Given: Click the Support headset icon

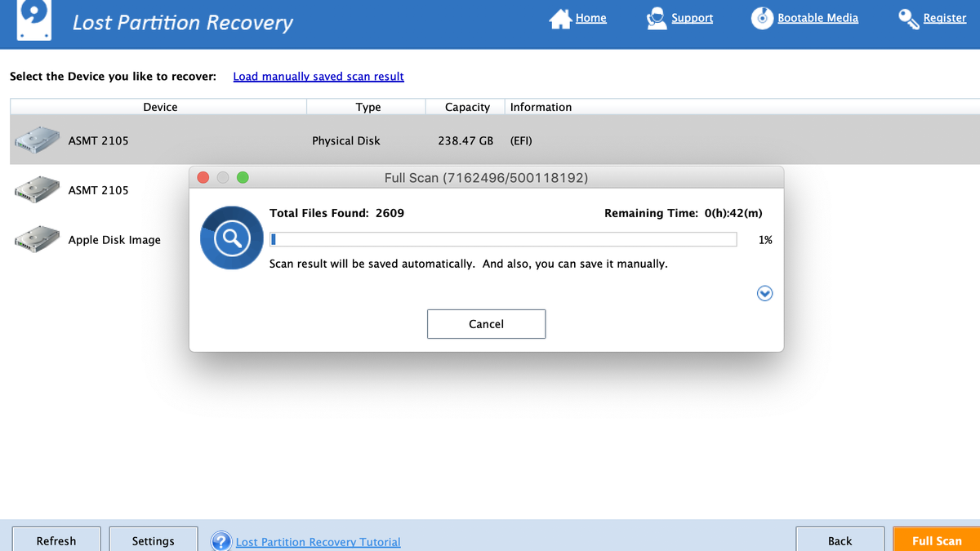Looking at the screenshot, I should [656, 17].
